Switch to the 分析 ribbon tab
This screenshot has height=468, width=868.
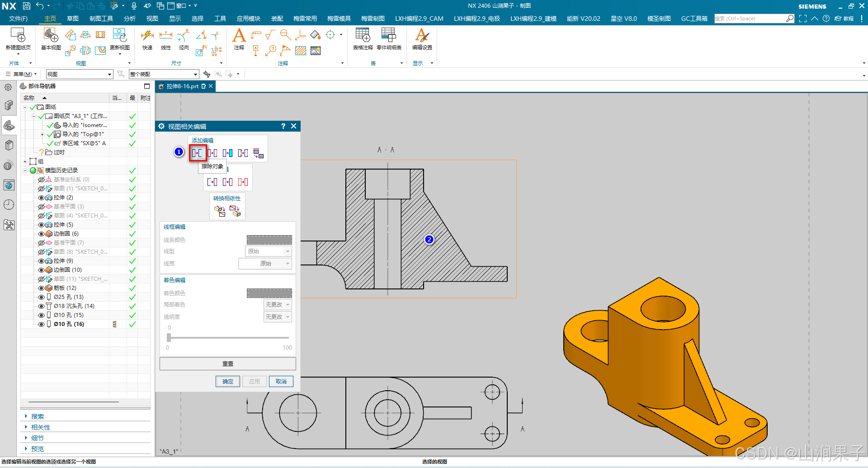(x=130, y=19)
